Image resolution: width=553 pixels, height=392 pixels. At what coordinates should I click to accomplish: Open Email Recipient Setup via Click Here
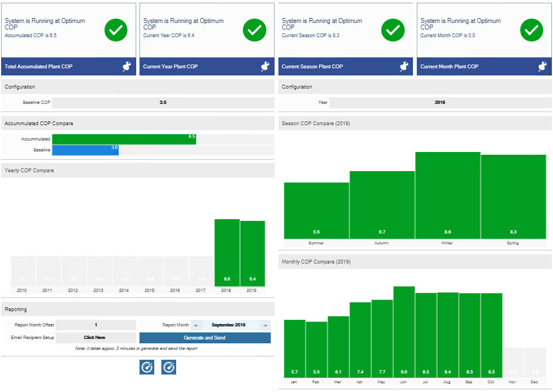[95, 338]
